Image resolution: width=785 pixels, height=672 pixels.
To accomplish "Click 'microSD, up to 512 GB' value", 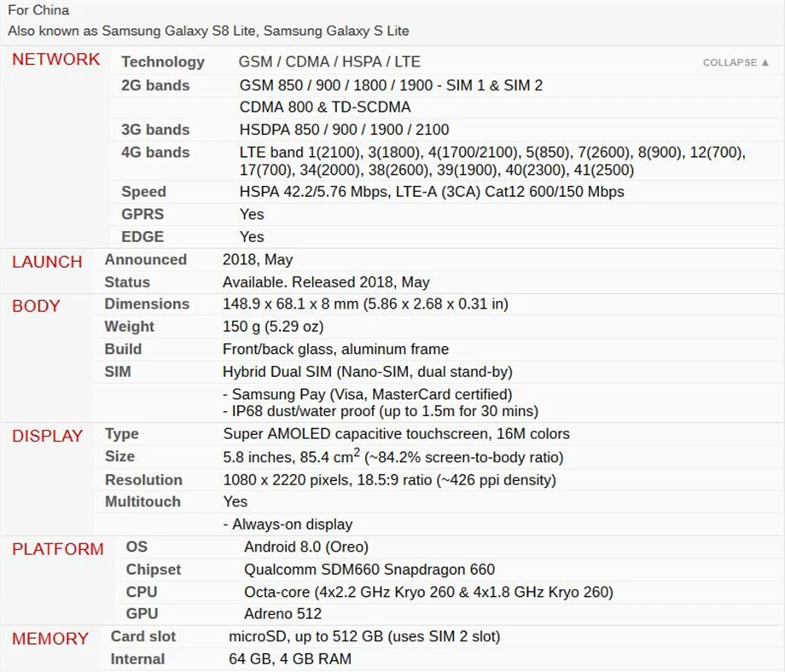I will [364, 636].
